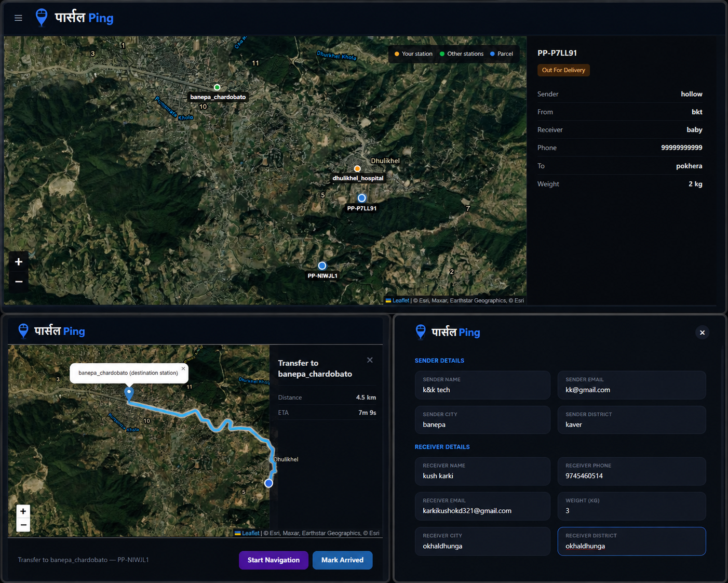728x583 pixels.
Task: Click the blue route start marker
Action: [268, 483]
